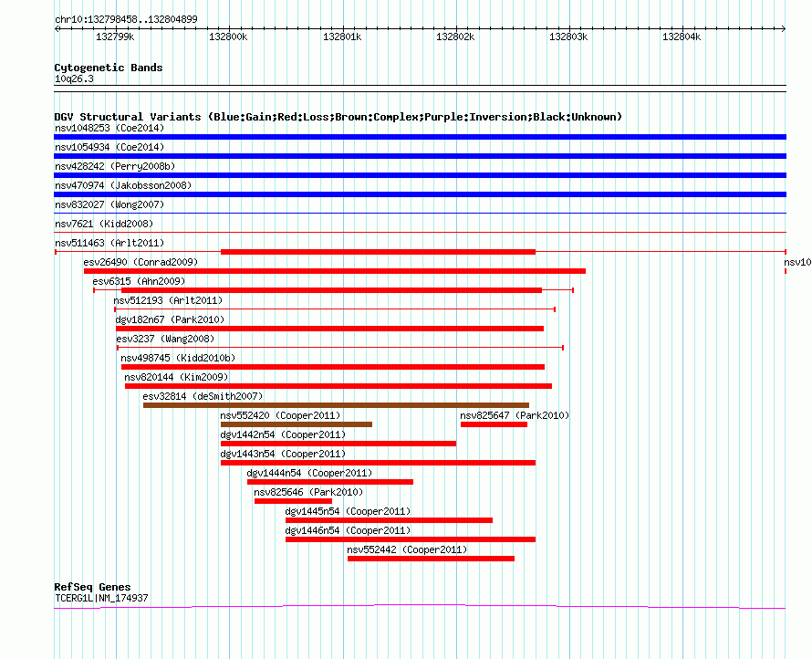Click the 132799k ruler position label

pyautogui.click(x=115, y=37)
